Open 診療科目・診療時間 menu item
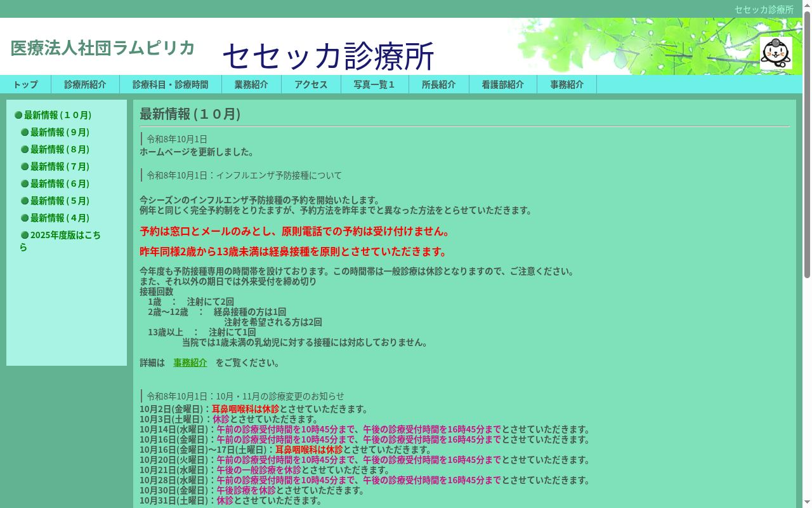812x508 pixels. click(x=171, y=84)
